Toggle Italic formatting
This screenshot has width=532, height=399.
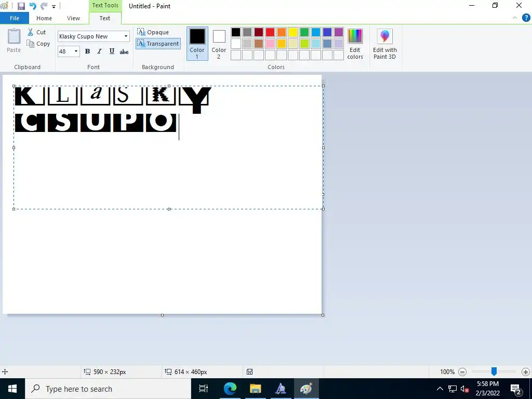[x=99, y=51]
